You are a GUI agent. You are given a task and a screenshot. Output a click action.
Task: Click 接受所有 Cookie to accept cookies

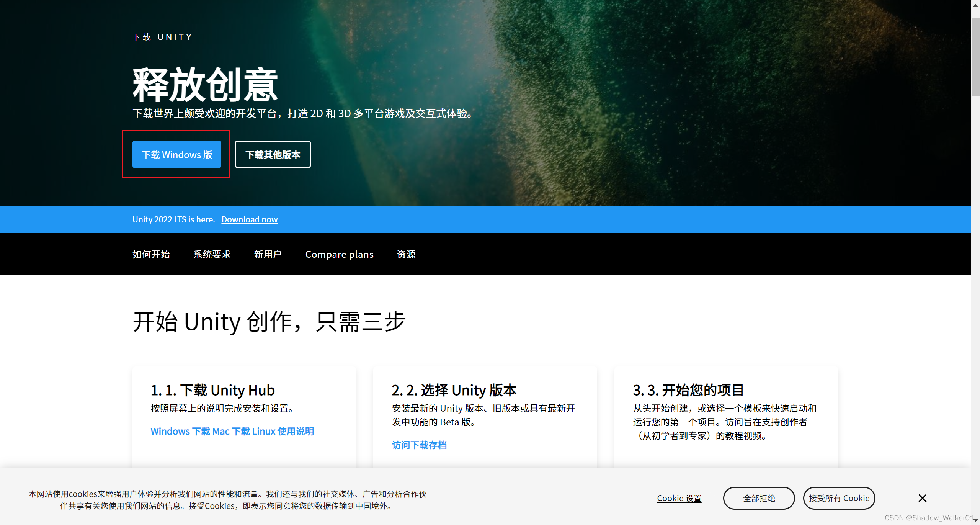click(839, 498)
